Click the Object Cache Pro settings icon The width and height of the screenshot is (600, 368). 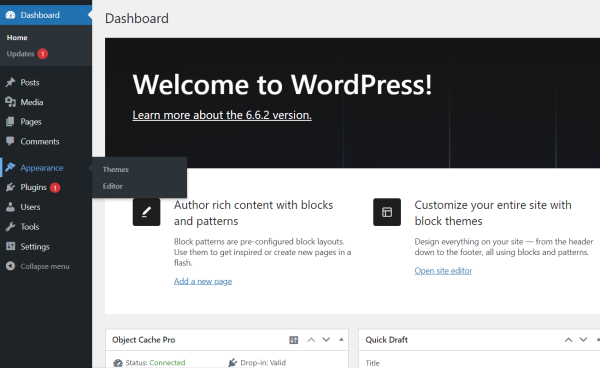click(293, 340)
